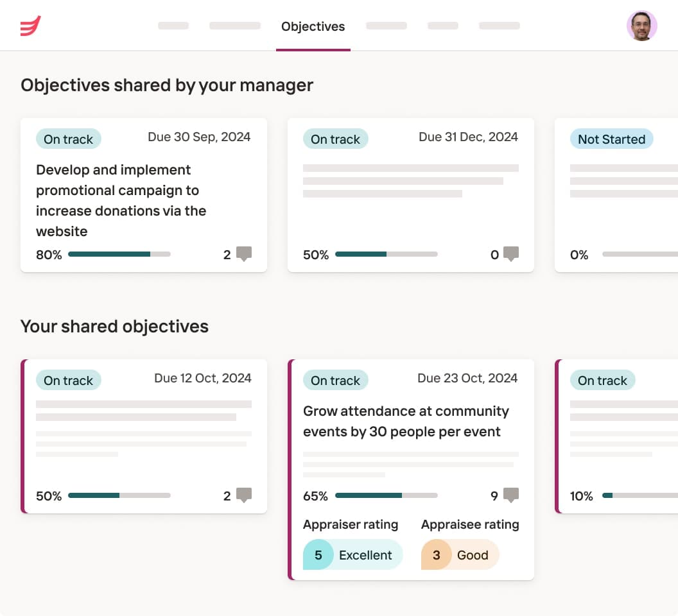The width and height of the screenshot is (678, 616).
Task: Click the 80% progress bar
Action: tap(119, 254)
